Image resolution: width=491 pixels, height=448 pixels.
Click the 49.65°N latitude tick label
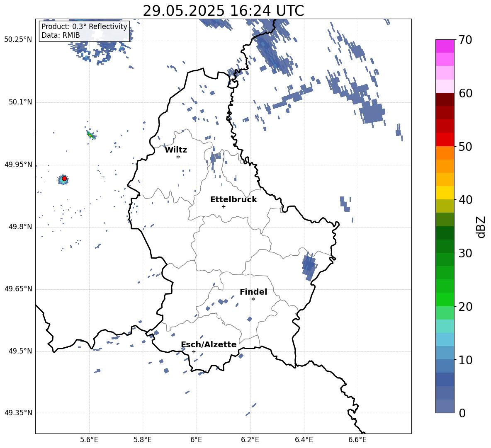tap(18, 289)
